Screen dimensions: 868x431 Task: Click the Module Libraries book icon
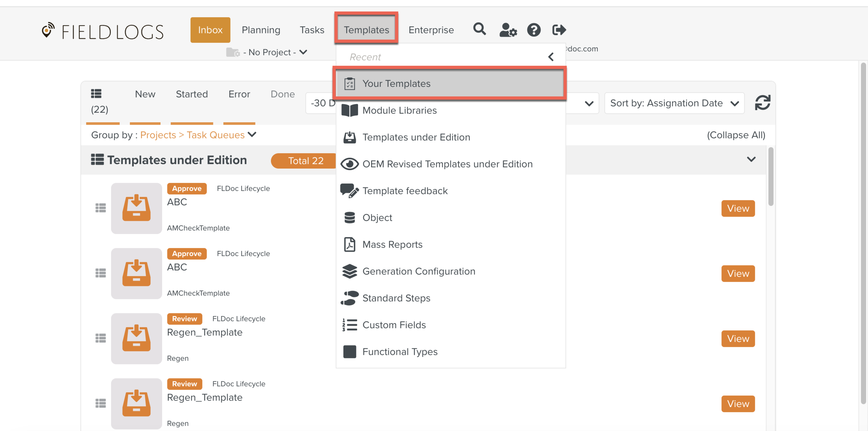pos(349,110)
